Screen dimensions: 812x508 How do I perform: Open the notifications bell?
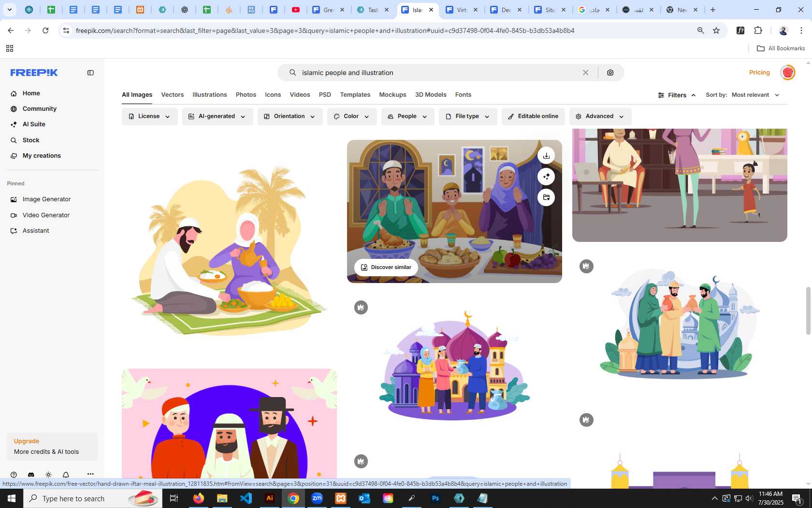66,475
